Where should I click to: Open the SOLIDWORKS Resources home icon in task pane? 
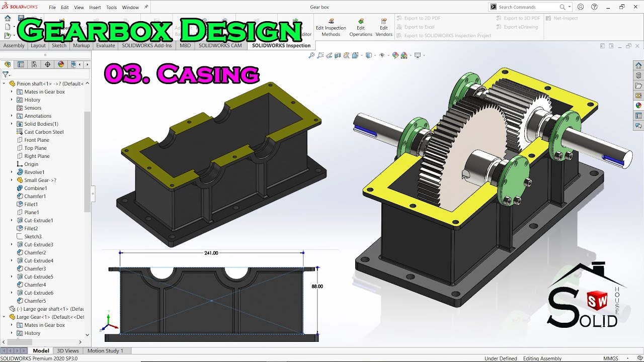(638, 65)
